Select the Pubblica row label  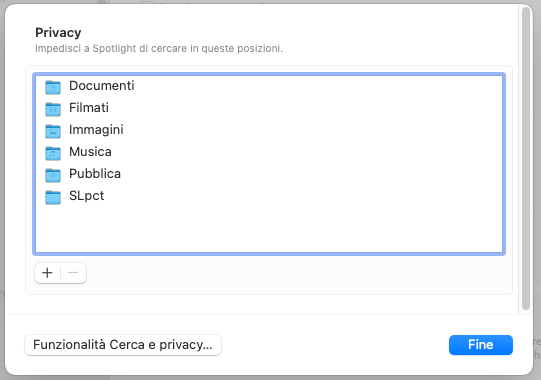point(95,174)
